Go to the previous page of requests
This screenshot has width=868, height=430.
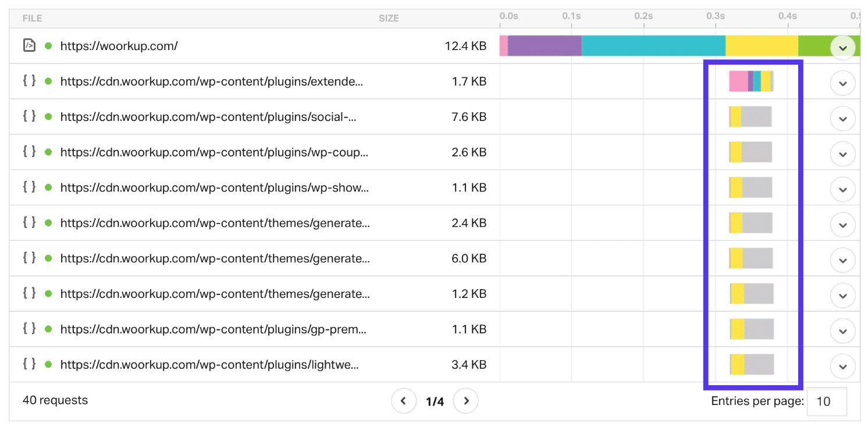click(403, 401)
